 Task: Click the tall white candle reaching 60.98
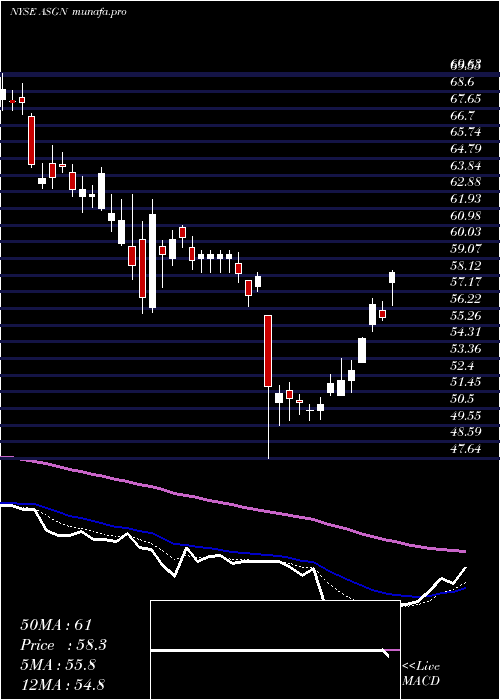point(153,261)
